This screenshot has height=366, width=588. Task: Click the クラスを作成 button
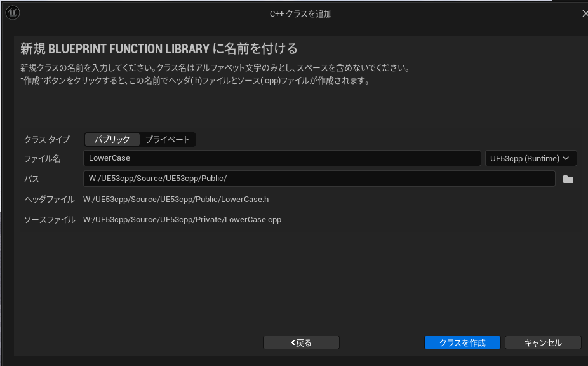(x=462, y=342)
